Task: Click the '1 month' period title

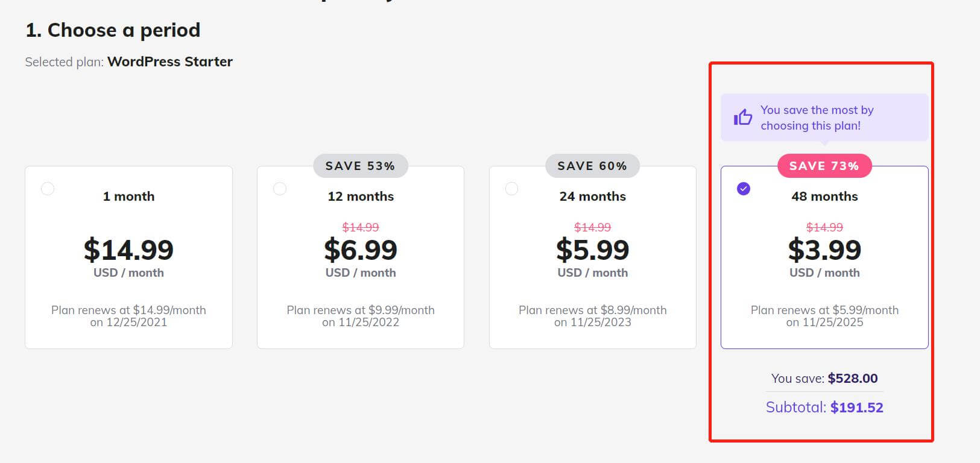Action: 128,197
